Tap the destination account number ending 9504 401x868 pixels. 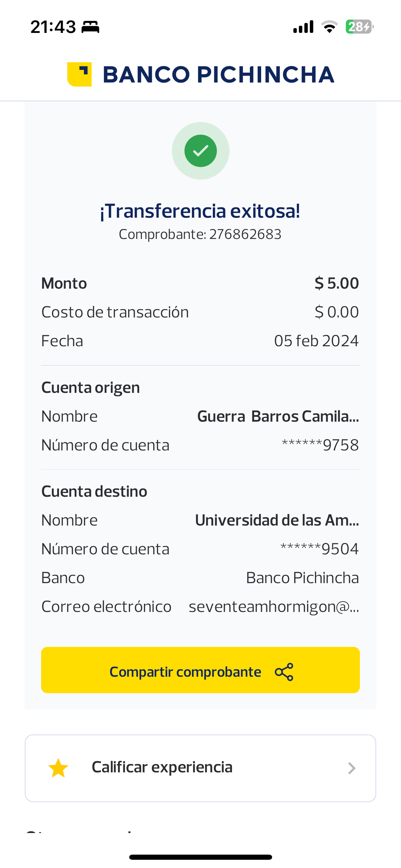[319, 549]
